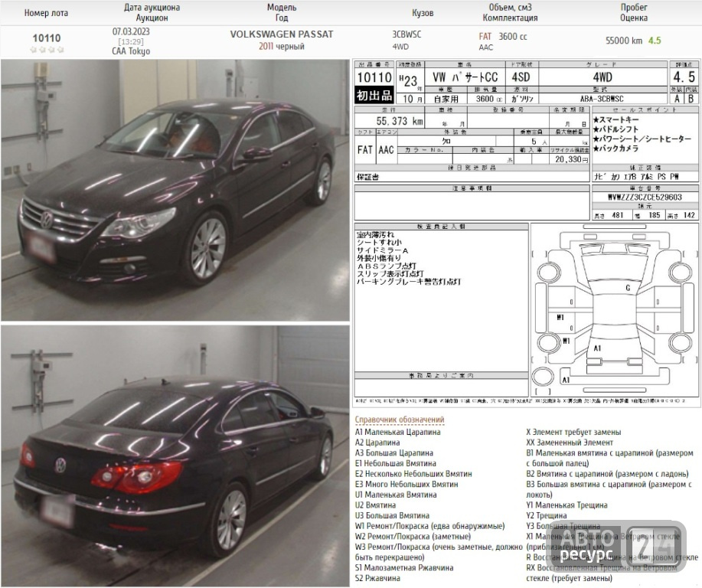Click the column header Номер лота
This screenshot has width=702, height=588.
tap(46, 13)
